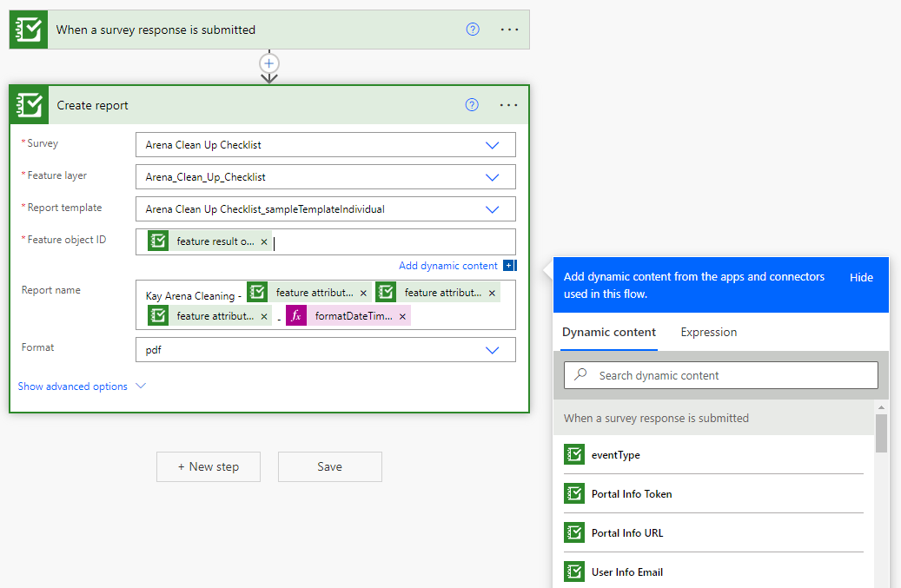This screenshot has width=901, height=588.
Task: Open the ellipsis menu on the Create report card
Action: coord(508,104)
